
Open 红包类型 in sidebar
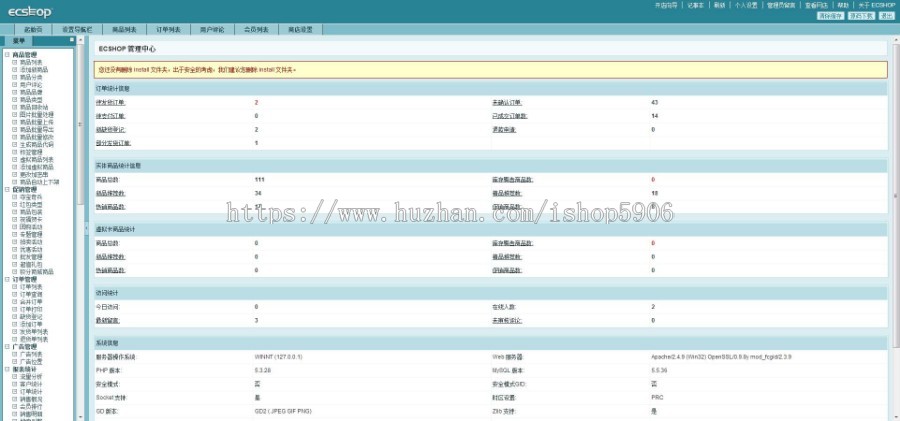coord(31,204)
